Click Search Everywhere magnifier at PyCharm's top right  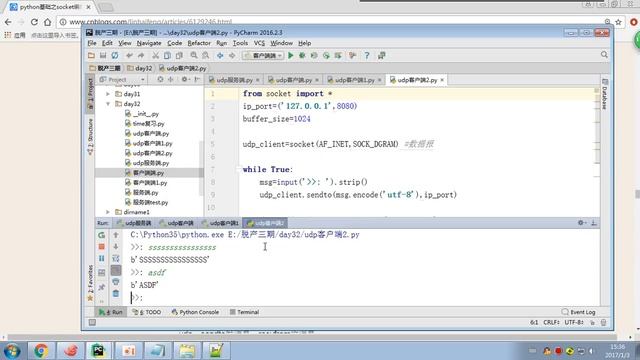tap(604, 55)
